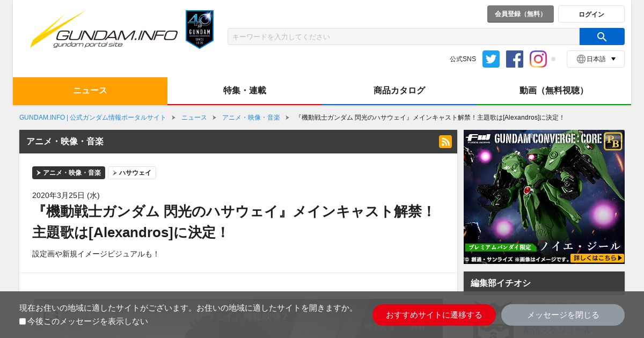Click the メッセージを閉じる button

[563, 315]
